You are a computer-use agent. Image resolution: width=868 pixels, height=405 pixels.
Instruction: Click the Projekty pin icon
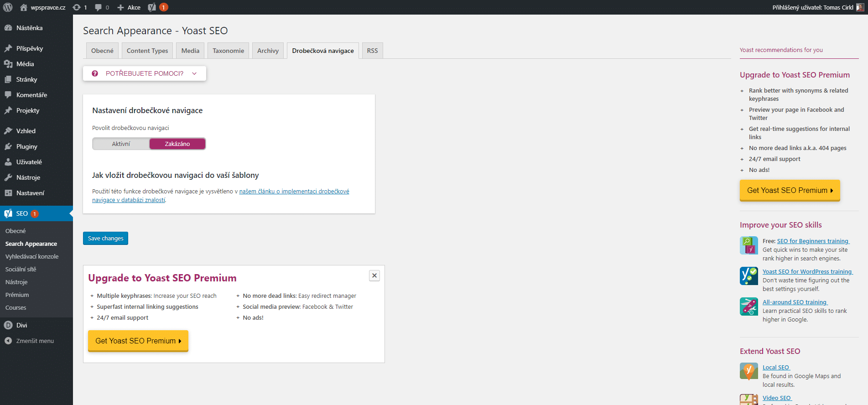tap(8, 110)
